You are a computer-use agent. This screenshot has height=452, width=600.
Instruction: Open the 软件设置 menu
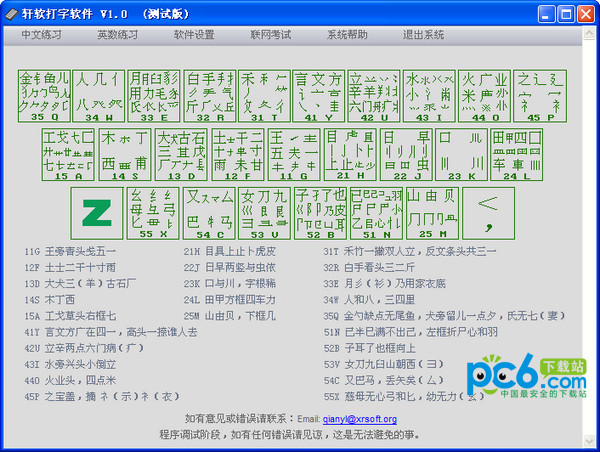click(194, 34)
